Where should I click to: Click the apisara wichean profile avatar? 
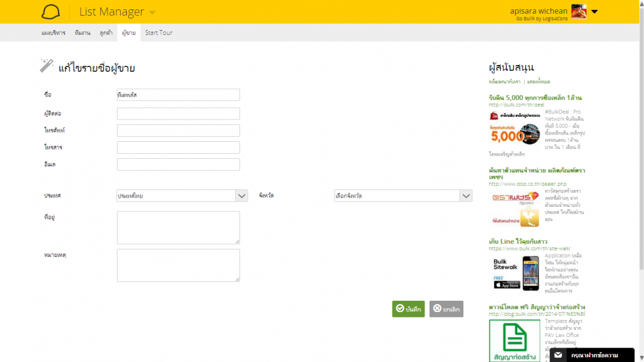tap(579, 11)
